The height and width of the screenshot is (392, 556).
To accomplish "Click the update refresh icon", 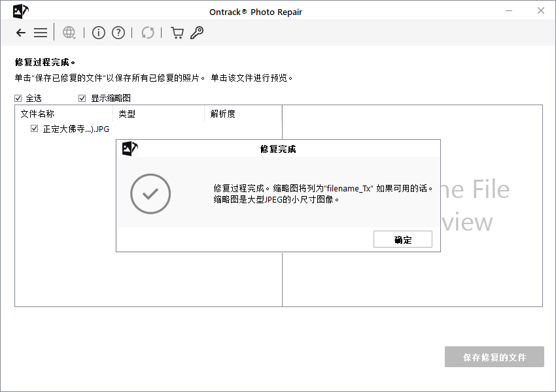I will (148, 33).
